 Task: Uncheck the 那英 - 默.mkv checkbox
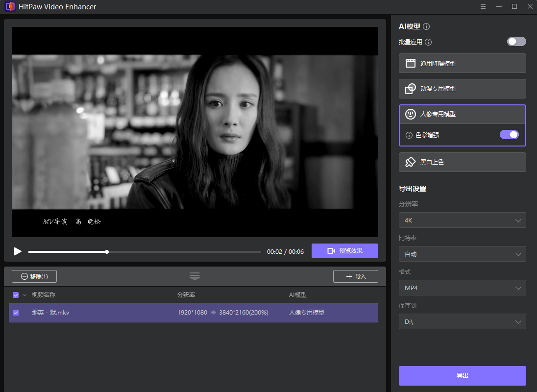16,313
